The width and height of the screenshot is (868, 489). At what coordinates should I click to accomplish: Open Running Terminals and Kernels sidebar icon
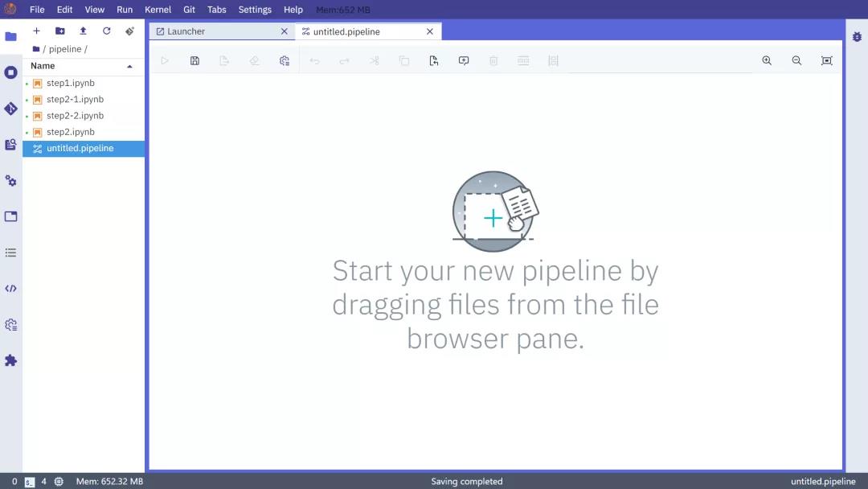pyautogui.click(x=10, y=72)
